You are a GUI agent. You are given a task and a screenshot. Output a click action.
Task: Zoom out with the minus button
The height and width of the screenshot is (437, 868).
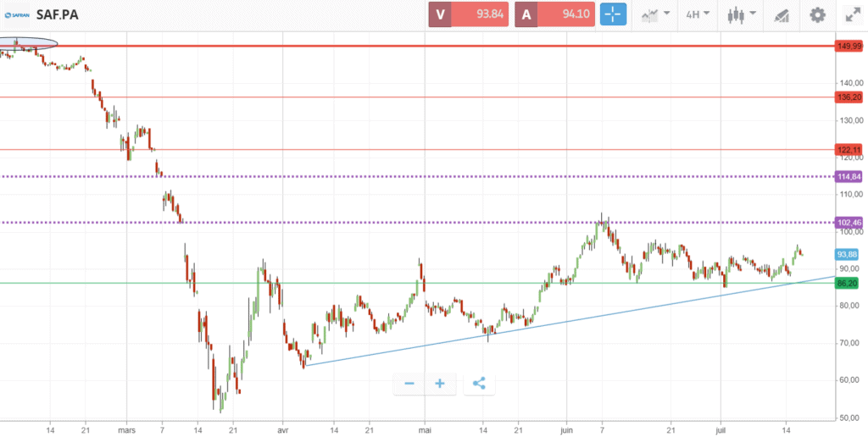[x=409, y=384]
